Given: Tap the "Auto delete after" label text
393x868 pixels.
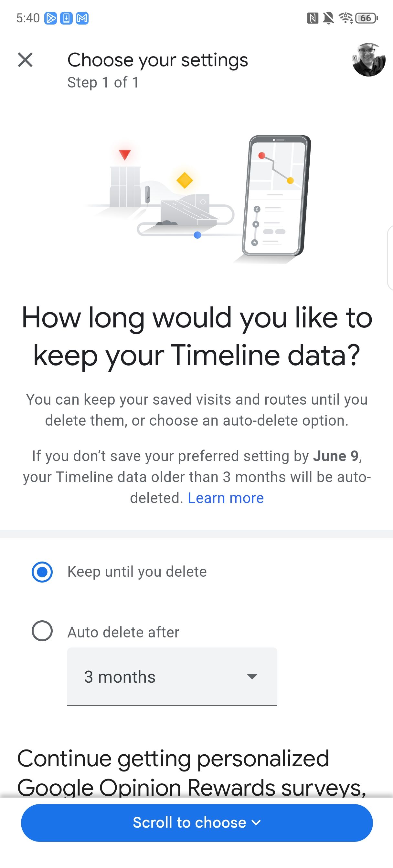Looking at the screenshot, I should tap(123, 632).
